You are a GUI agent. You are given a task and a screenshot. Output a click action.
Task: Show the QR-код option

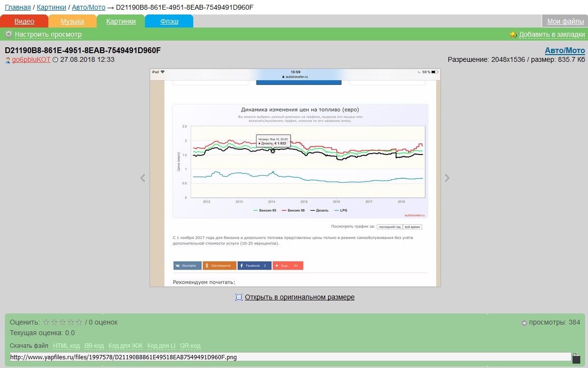click(x=190, y=346)
